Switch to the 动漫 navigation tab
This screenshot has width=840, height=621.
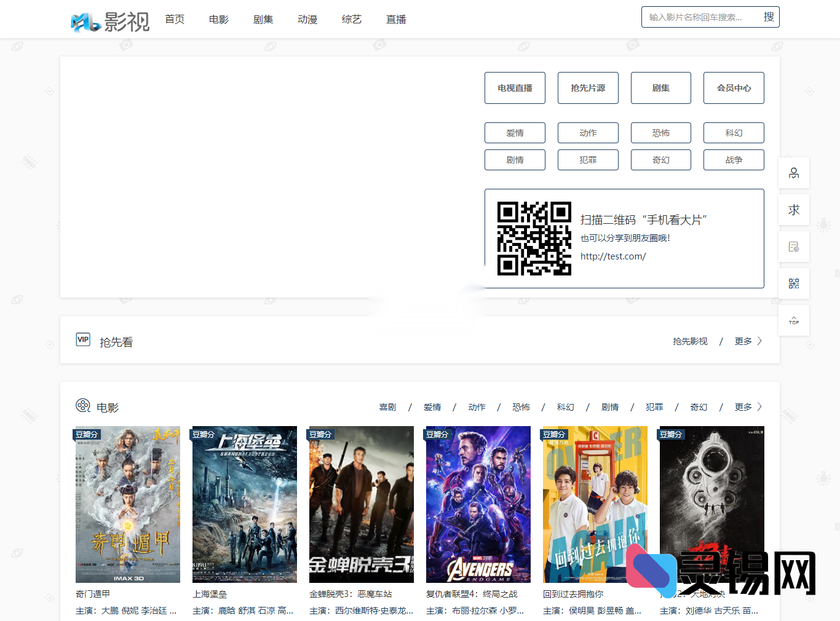[307, 19]
